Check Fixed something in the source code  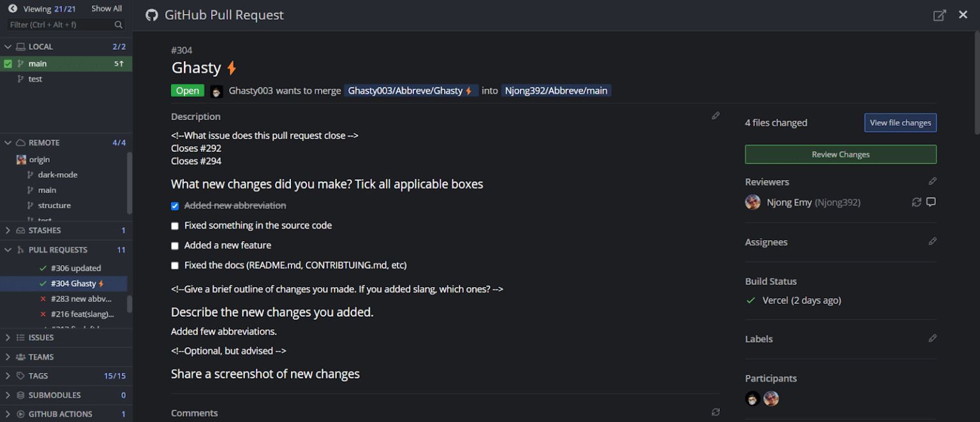click(174, 225)
